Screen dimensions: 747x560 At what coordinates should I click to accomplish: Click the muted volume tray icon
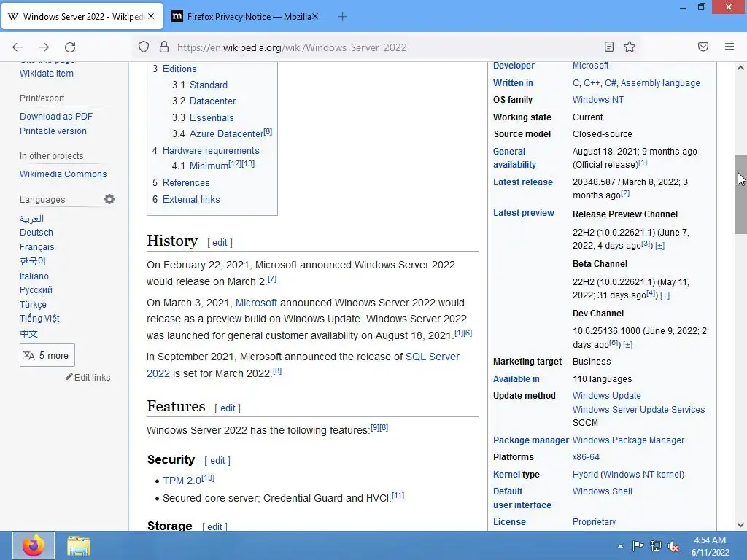(x=673, y=546)
